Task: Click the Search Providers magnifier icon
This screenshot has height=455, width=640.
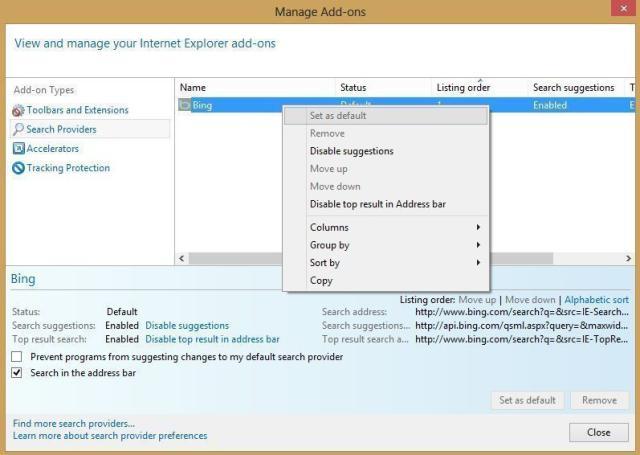Action: click(18, 129)
